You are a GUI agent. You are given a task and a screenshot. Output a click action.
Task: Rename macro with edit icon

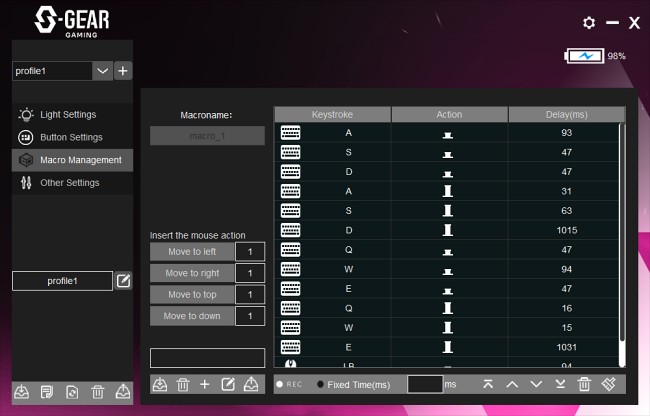[x=228, y=385]
